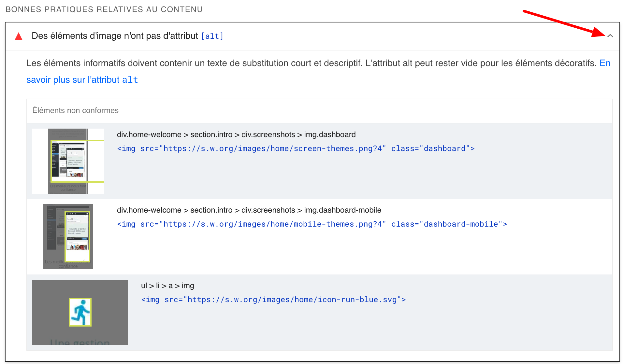Image resolution: width=623 pixels, height=364 pixels.
Task: Click the screen-themes.png image source snippet
Action: pyautogui.click(x=295, y=148)
